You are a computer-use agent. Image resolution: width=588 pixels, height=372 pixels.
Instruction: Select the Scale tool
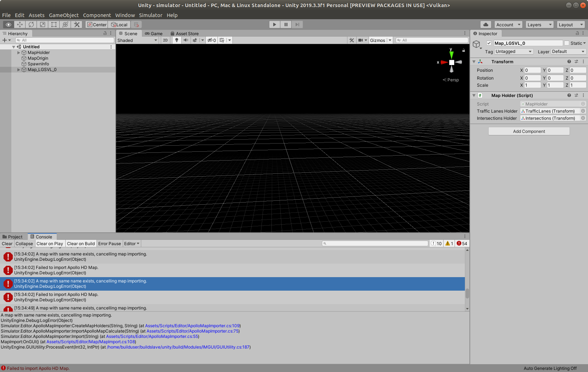(x=42, y=25)
